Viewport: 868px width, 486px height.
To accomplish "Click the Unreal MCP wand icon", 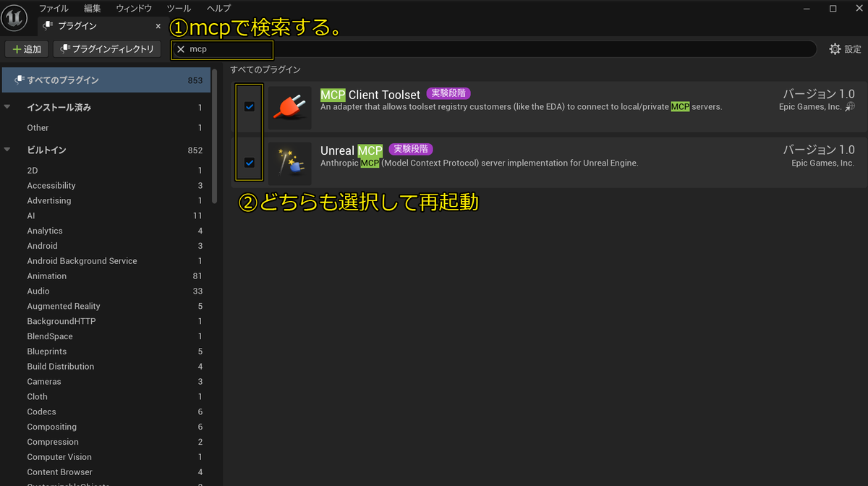I will tap(289, 163).
